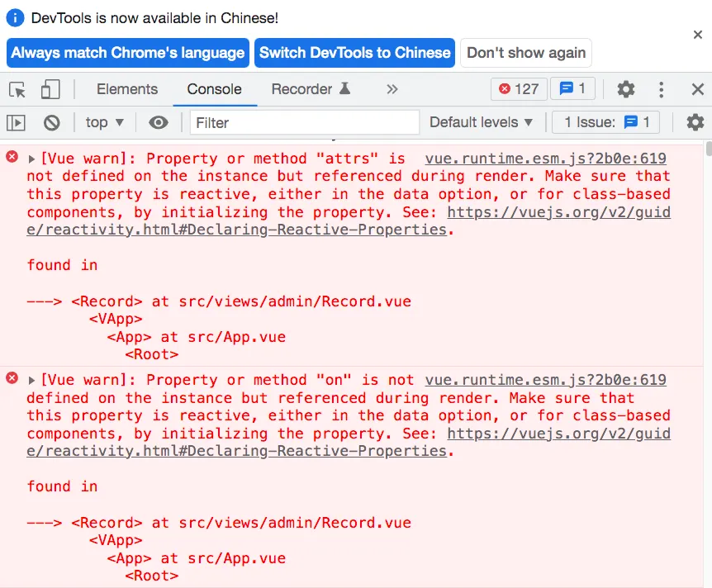Viewport: 712px width, 588px height.
Task: Clear console with the ban icon
Action: 52,122
